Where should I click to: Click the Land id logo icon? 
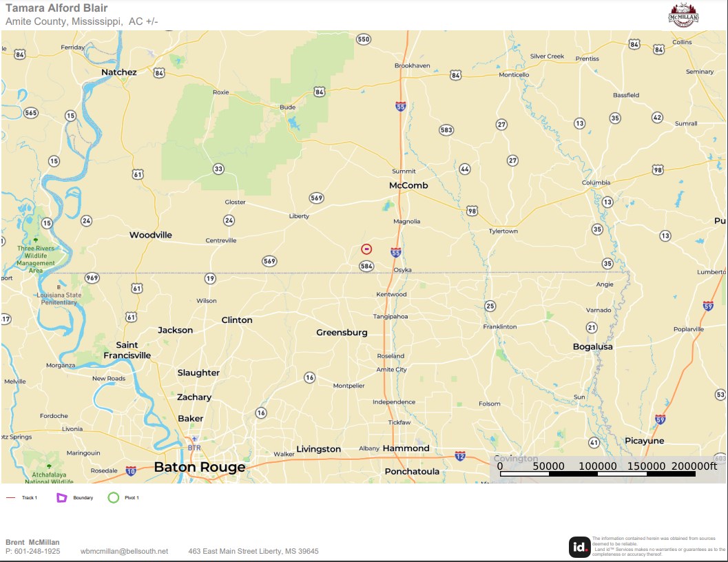579,547
